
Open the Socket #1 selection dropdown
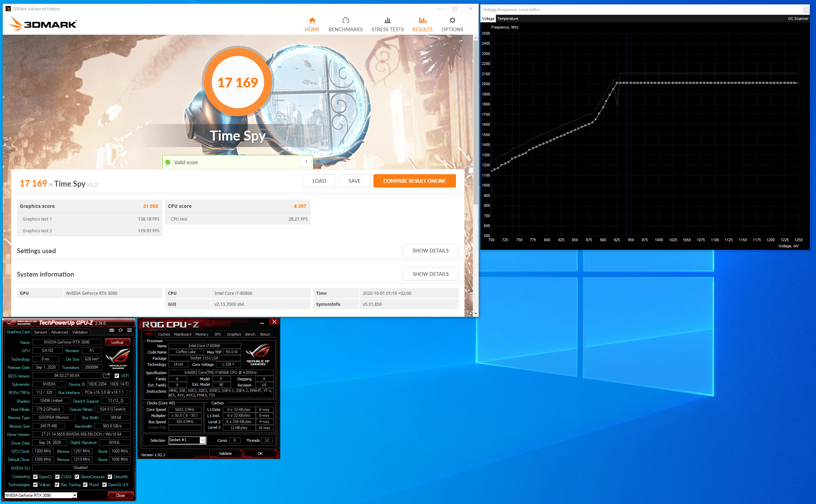(187, 440)
